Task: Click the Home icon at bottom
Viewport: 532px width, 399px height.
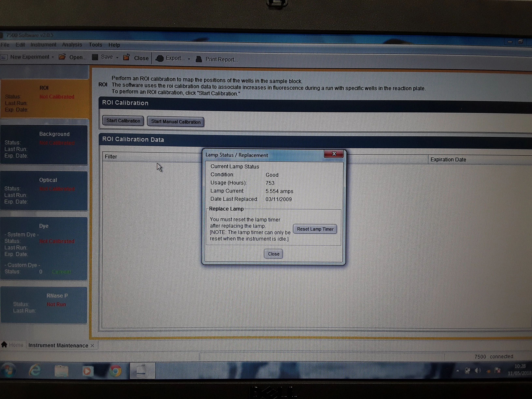Action: click(x=4, y=344)
